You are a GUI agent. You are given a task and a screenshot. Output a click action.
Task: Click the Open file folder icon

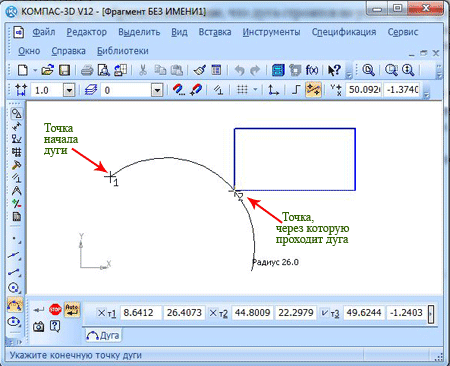point(47,70)
